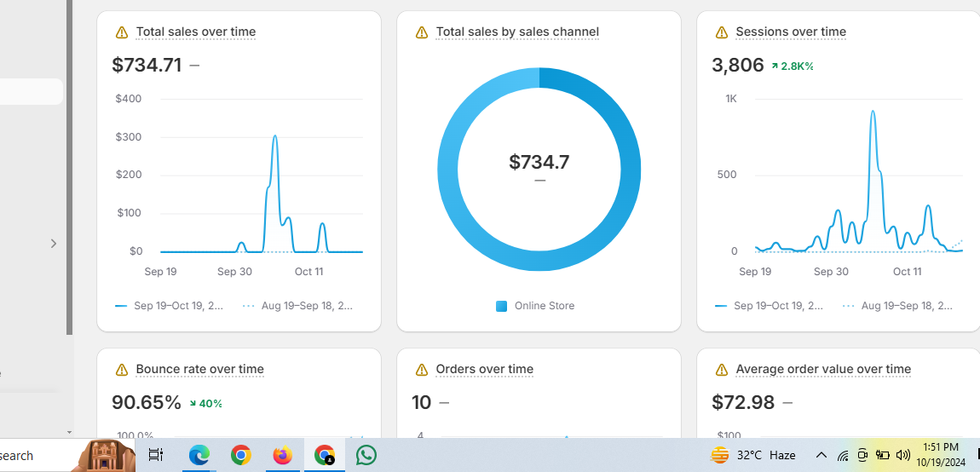Open the Total sales over time report
This screenshot has height=472, width=980.
(x=196, y=32)
